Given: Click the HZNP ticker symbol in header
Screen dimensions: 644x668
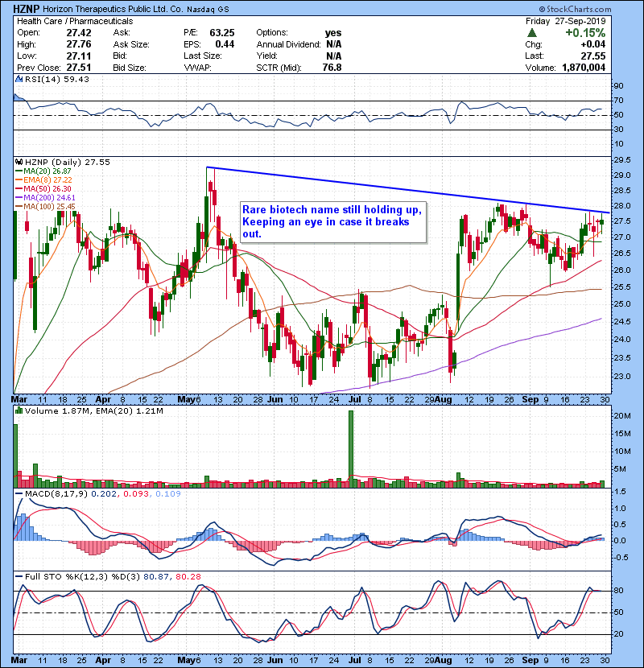Looking at the screenshot, I should click(x=31, y=8).
